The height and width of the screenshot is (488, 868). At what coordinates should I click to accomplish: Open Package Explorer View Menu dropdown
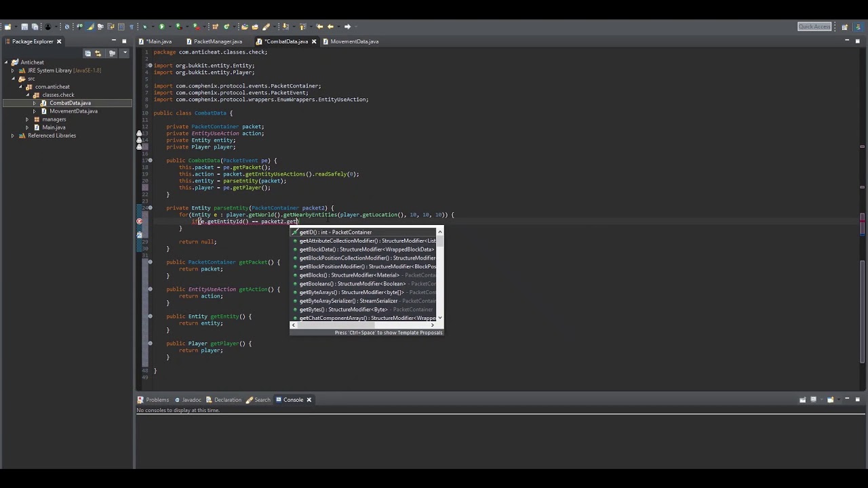coord(125,53)
